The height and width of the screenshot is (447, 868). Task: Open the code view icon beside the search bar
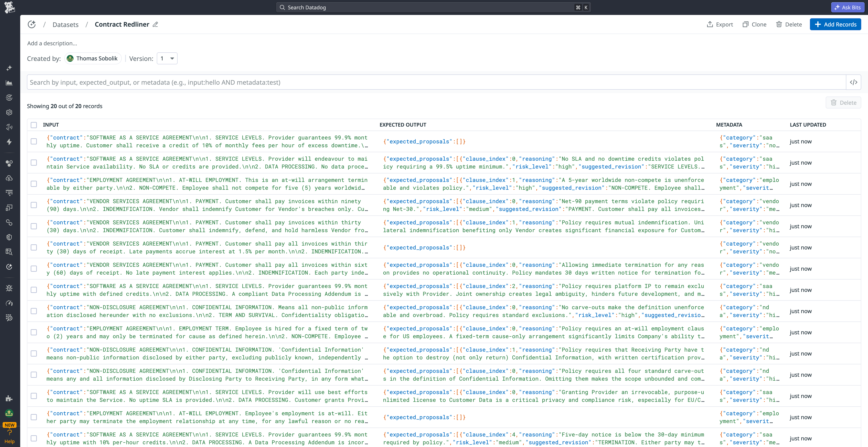(x=854, y=82)
